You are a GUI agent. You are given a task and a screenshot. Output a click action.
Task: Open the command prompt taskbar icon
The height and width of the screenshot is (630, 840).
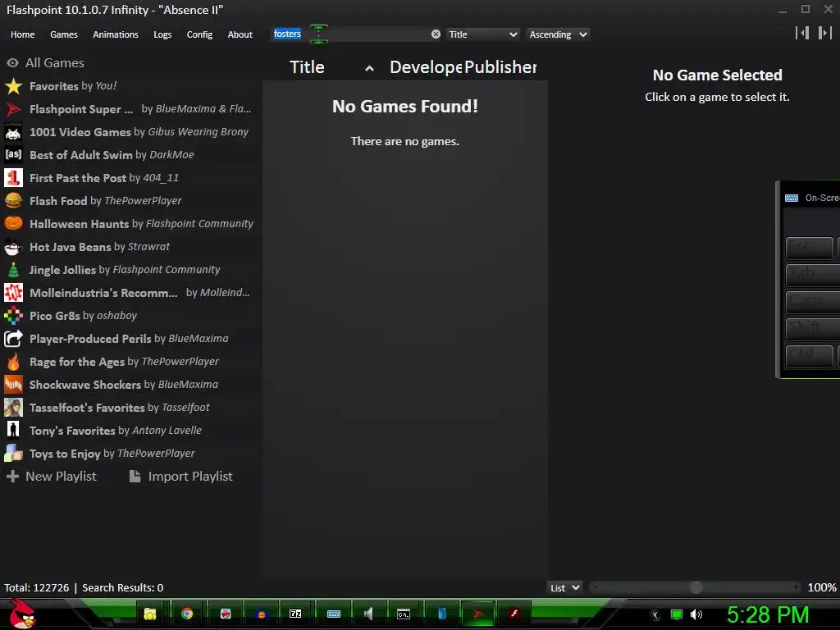pos(404,614)
